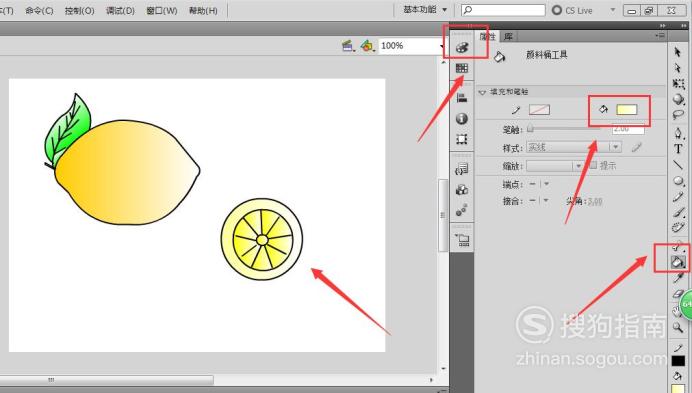
Task: Switch to the 库 library tab
Action: [508, 37]
